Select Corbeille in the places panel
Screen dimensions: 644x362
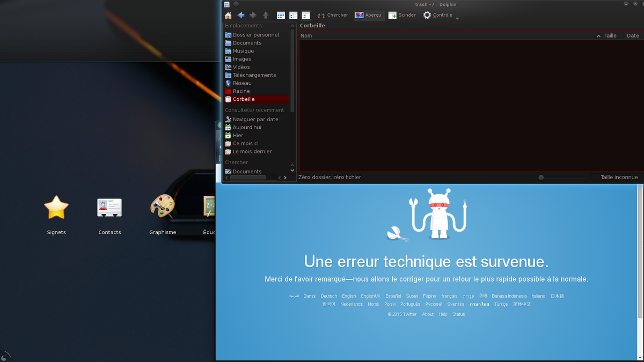tap(257, 99)
